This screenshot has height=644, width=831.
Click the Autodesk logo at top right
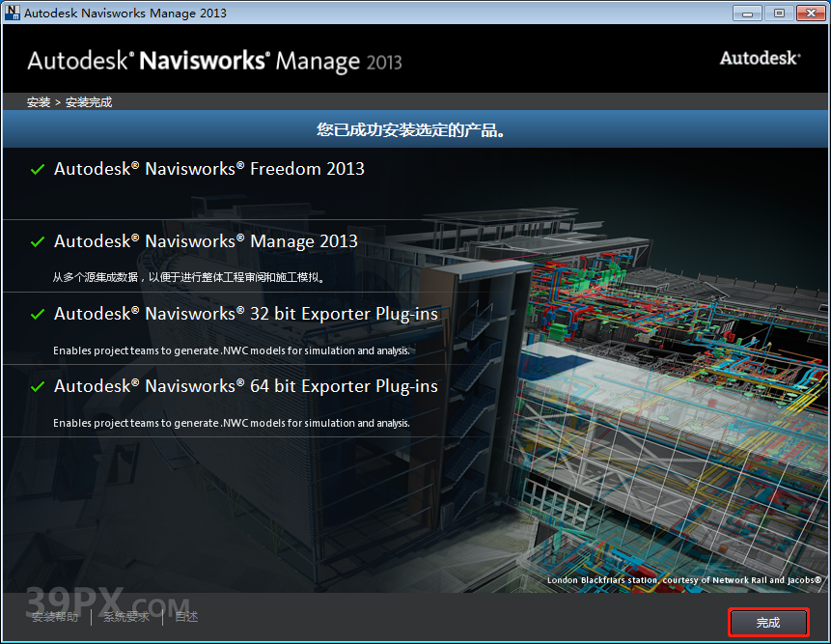760,58
